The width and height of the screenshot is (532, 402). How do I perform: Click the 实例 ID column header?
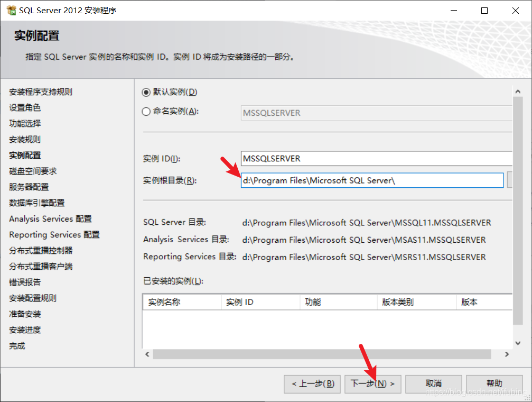click(260, 301)
